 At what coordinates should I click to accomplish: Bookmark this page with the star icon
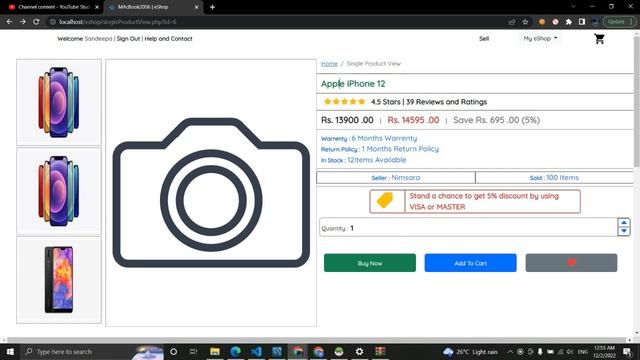click(x=525, y=22)
